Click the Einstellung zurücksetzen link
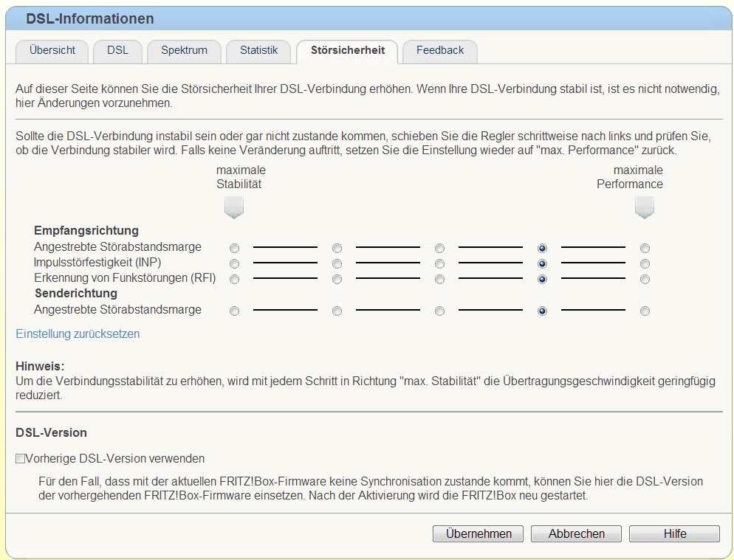Viewport: 734px width, 560px height. point(78,334)
